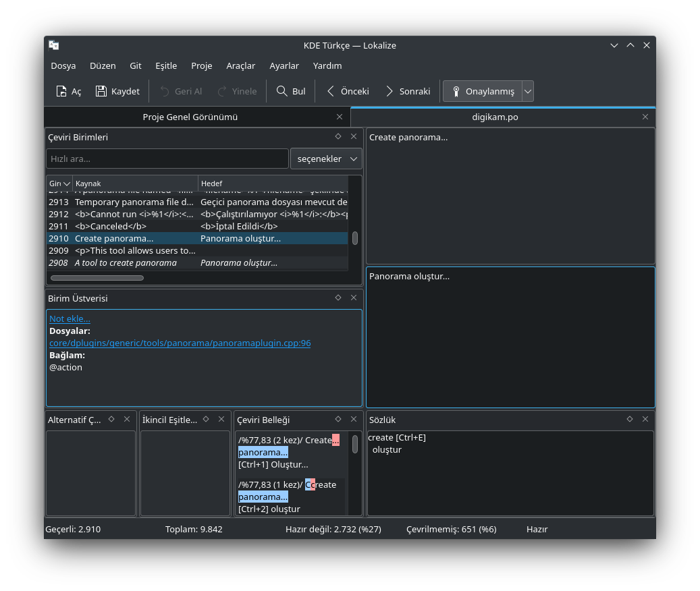The width and height of the screenshot is (700, 591).
Task: Close the Çeviri Belleği panel
Action: [x=354, y=419]
